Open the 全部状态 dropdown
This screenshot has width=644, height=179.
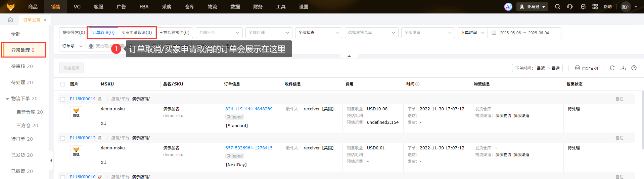[318, 33]
